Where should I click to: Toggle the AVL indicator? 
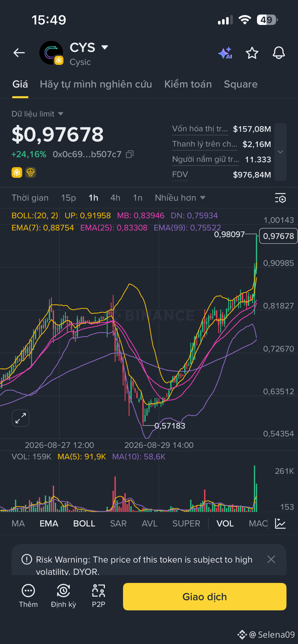149,523
